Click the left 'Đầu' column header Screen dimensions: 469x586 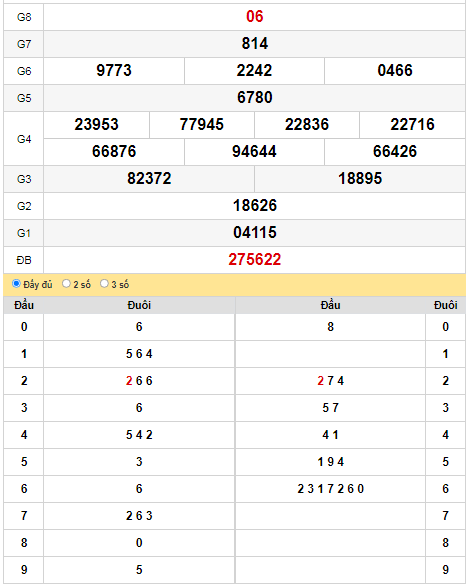pos(24,305)
